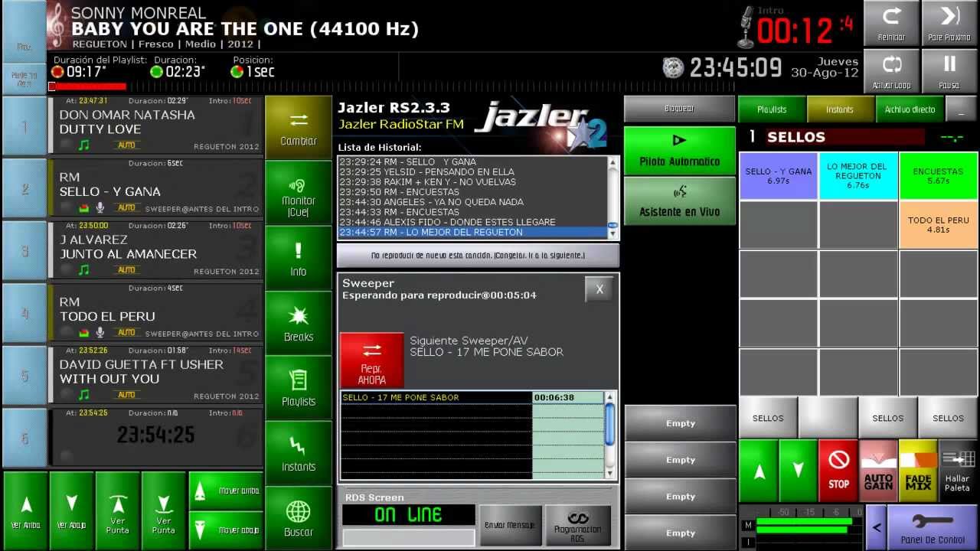Click the minimize underscore tab button
The width and height of the screenshot is (980, 551).
961,109
